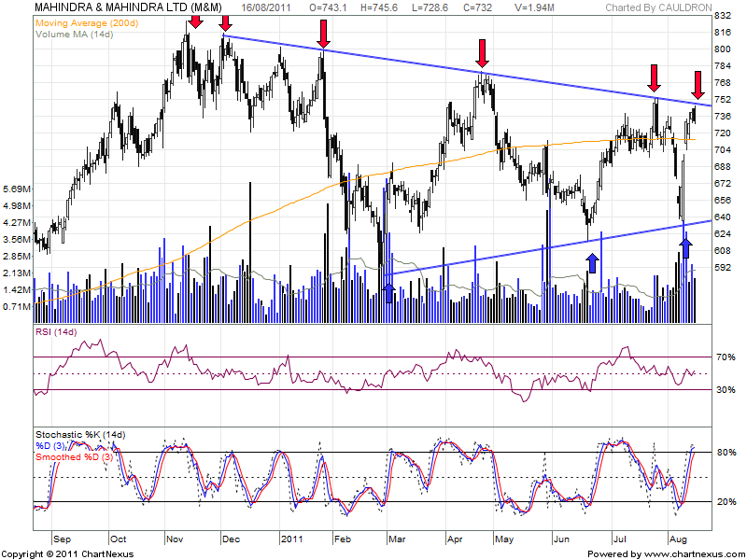Click the Stochastic %K (14d) label
The width and height of the screenshot is (747, 560).
click(79, 435)
